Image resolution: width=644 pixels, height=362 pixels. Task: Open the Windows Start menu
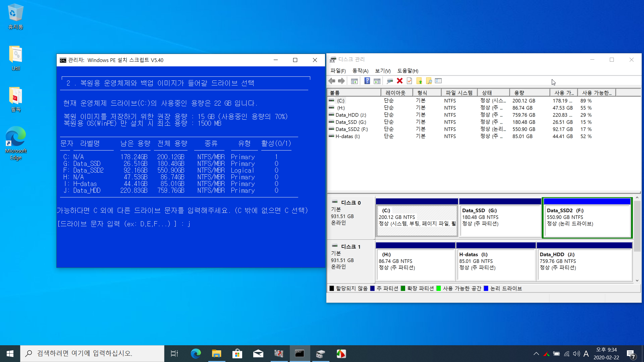coord(10,354)
